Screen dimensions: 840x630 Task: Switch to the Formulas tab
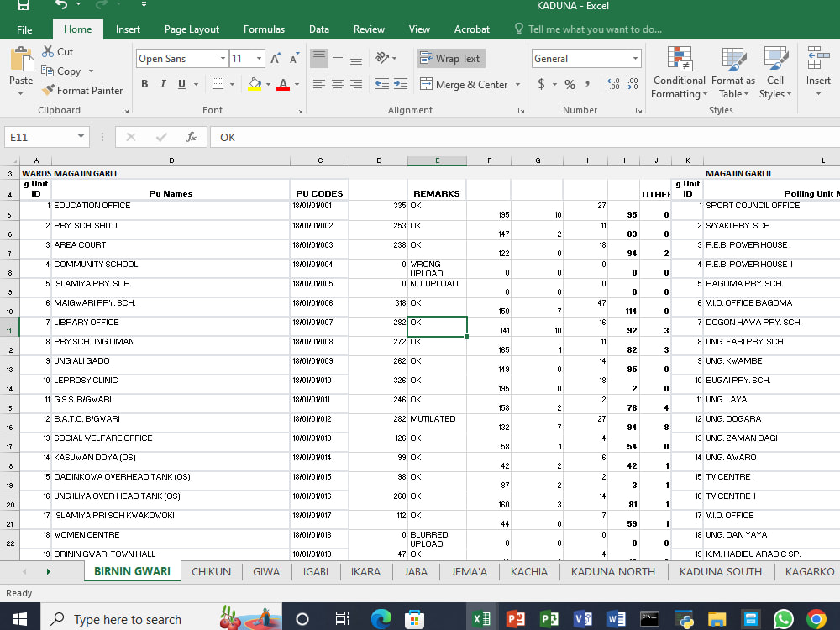click(264, 29)
